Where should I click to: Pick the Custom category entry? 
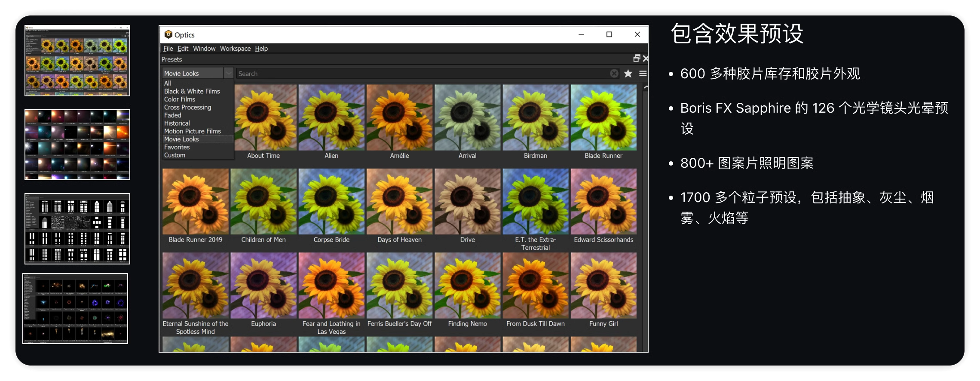click(175, 155)
